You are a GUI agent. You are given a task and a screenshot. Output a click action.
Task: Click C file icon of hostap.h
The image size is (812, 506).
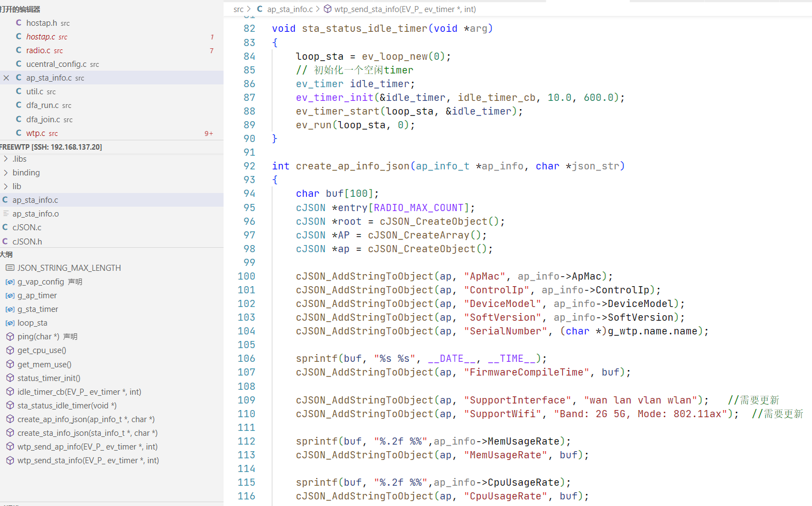19,22
